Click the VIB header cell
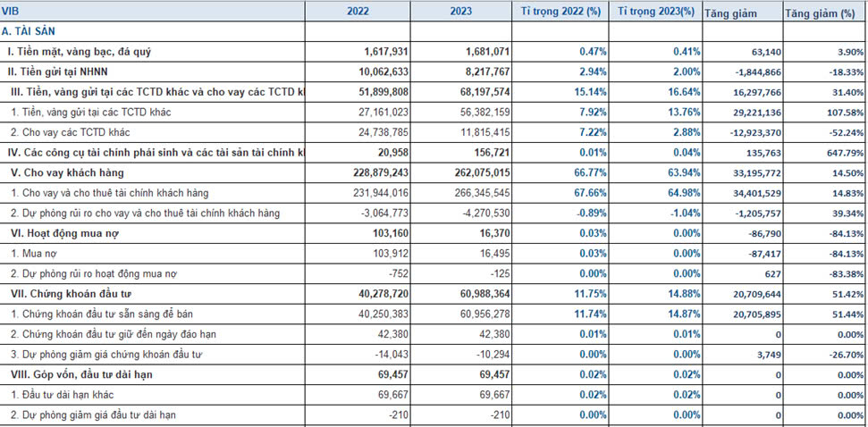Screen dimensions: 868x427 (152, 12)
